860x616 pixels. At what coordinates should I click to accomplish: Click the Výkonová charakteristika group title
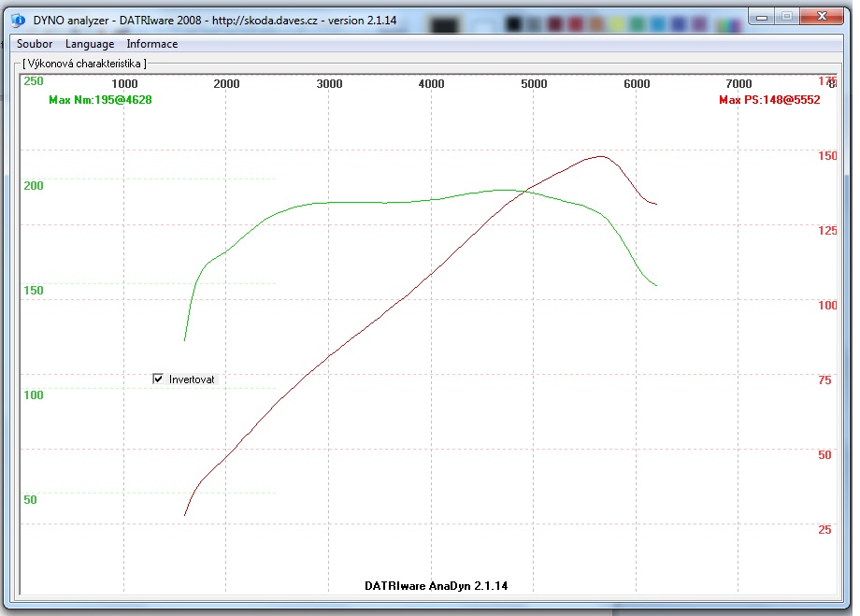coord(83,64)
